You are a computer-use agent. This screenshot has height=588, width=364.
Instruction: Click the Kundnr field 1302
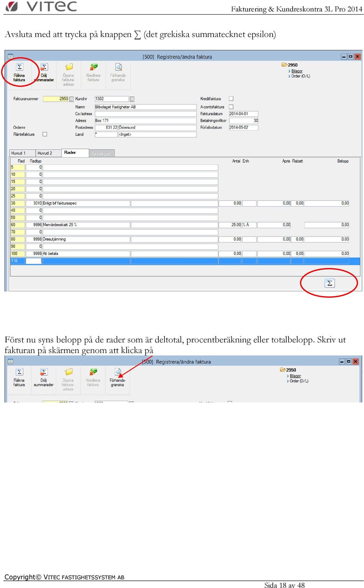(x=112, y=99)
